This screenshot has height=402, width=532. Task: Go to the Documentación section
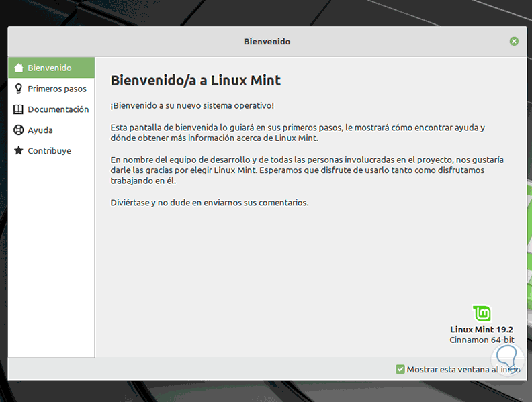coord(51,109)
